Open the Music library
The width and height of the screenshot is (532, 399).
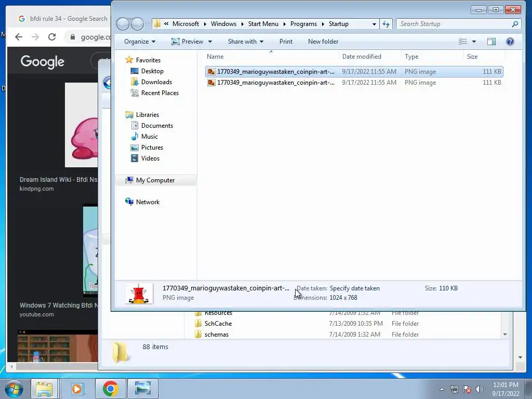[149, 137]
